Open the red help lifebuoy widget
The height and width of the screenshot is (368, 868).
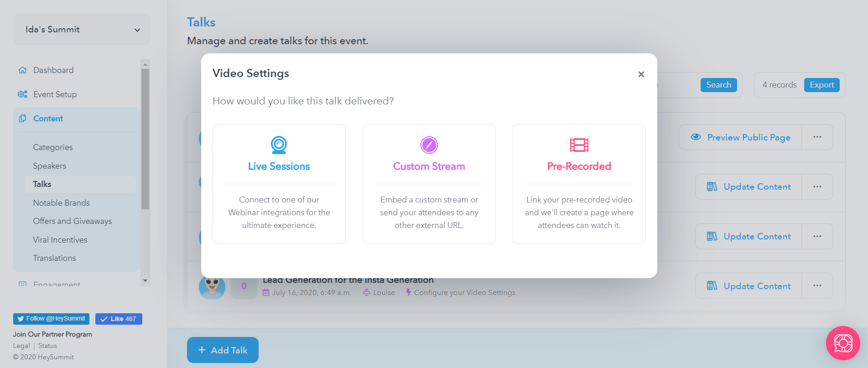(843, 343)
